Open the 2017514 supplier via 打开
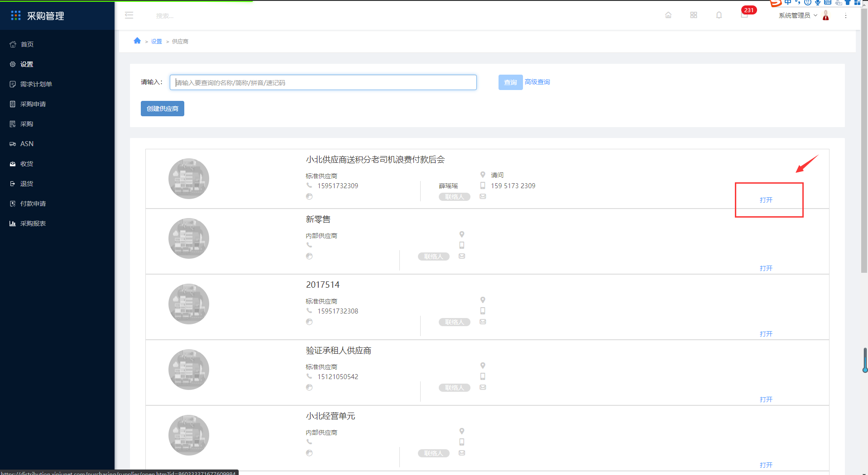 point(766,334)
